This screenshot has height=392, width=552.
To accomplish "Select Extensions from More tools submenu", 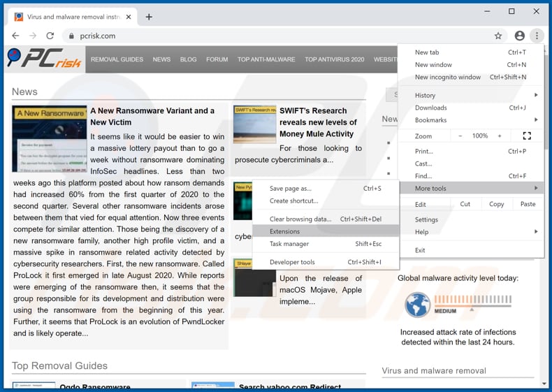I will tap(285, 231).
